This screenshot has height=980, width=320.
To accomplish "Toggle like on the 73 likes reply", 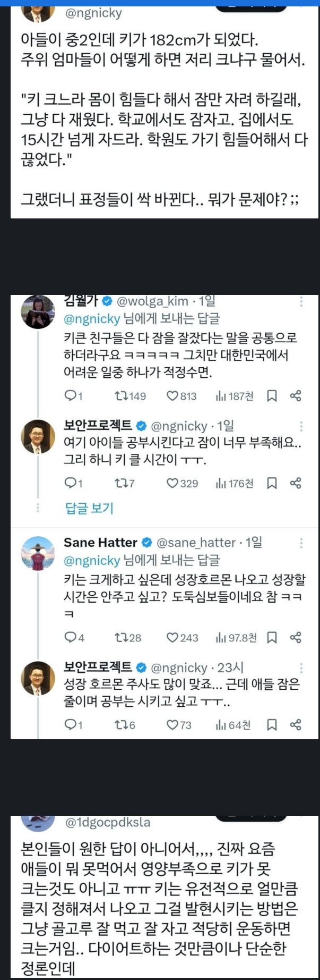I will (x=172, y=725).
